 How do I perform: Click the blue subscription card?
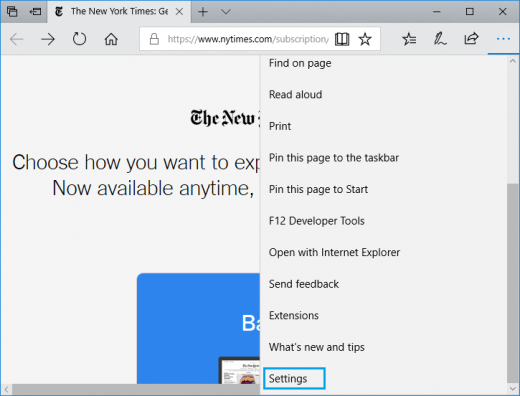coord(198,328)
